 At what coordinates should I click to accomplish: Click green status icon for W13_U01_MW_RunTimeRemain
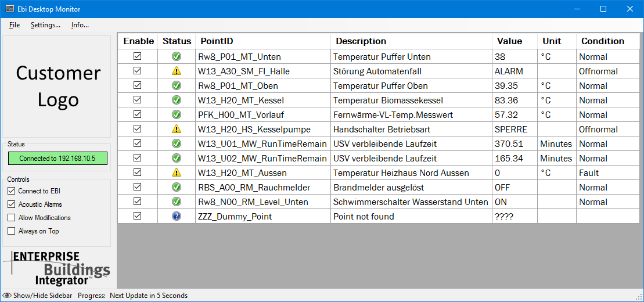tap(177, 144)
